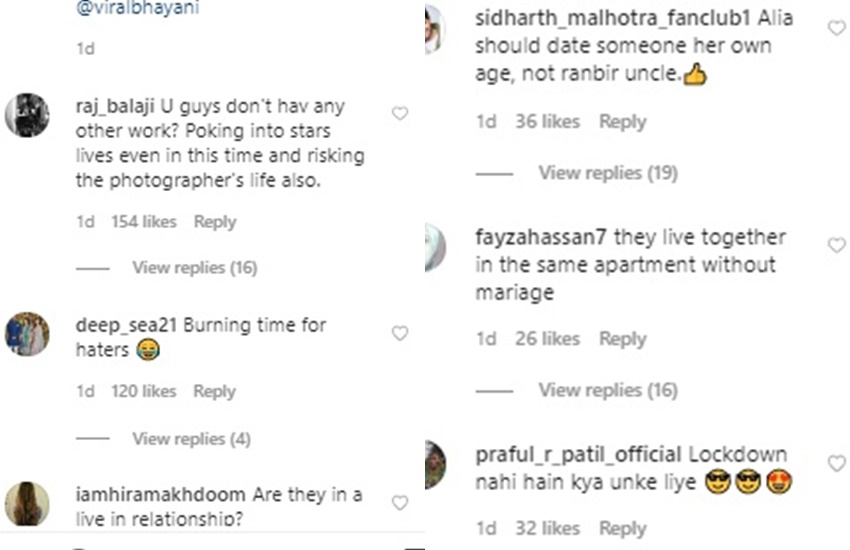Viewport: 850px width, 550px height.
Task: Open raj_balaji's profile picture
Action: click(x=27, y=115)
